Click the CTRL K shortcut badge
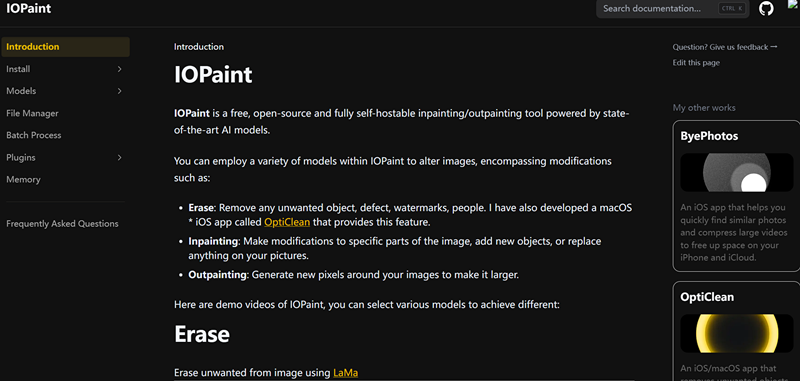 pos(732,9)
